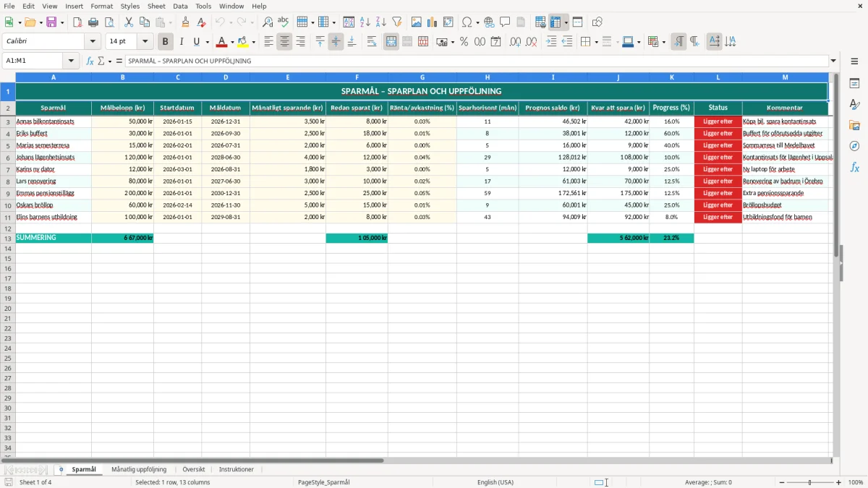The height and width of the screenshot is (488, 868).
Task: Run spelling check
Action: (284, 22)
